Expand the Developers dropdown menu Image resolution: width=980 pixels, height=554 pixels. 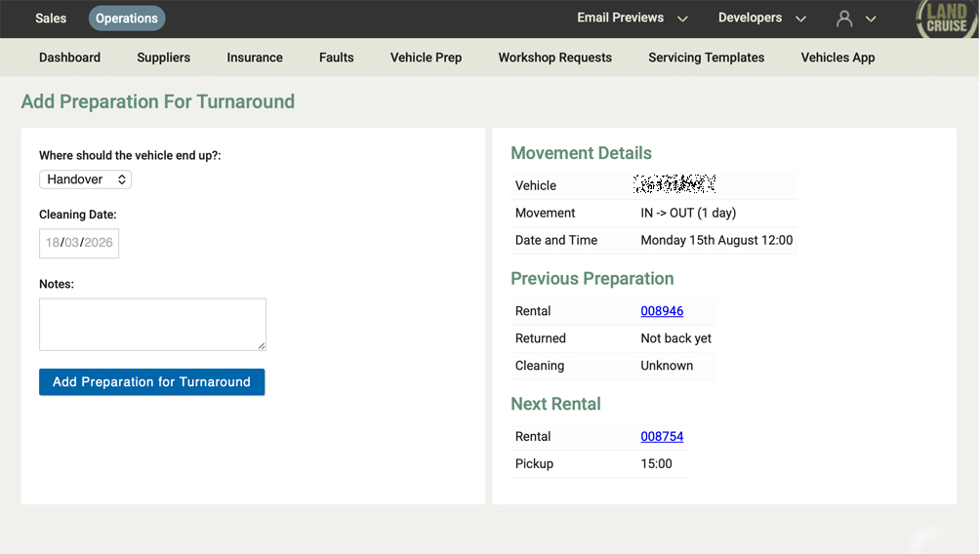[761, 19]
